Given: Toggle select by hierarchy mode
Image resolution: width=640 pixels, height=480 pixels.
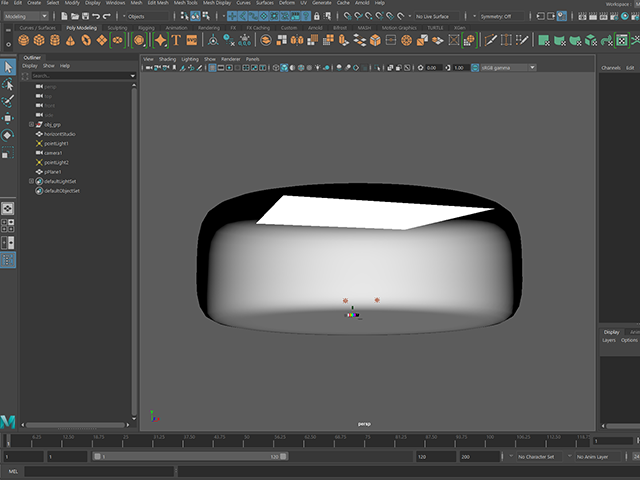Looking at the screenshot, I should (x=184, y=16).
